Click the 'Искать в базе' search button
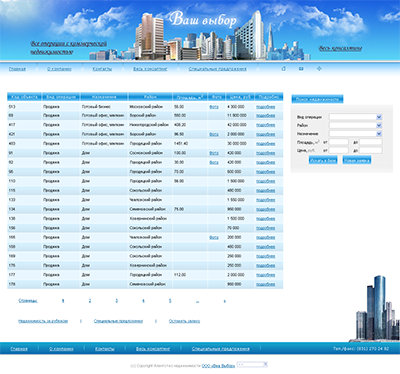The height and width of the screenshot is (374, 400). pos(323,160)
